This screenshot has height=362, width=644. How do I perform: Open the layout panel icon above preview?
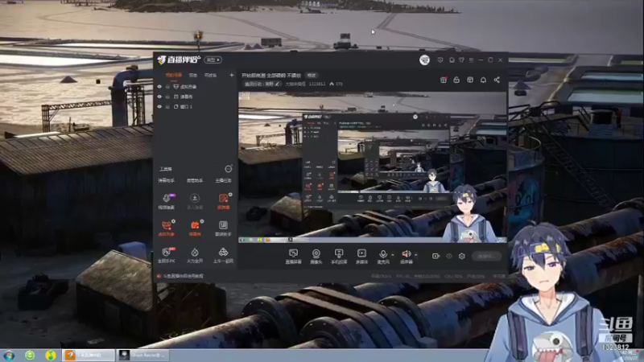click(470, 80)
